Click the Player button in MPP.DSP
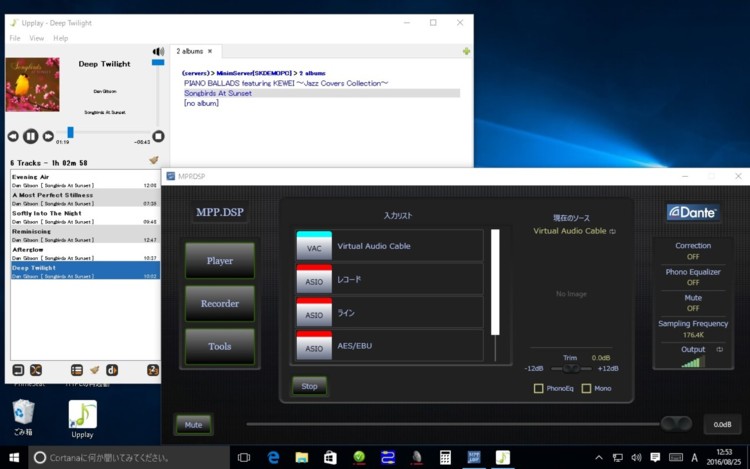750x469 pixels. click(x=220, y=261)
